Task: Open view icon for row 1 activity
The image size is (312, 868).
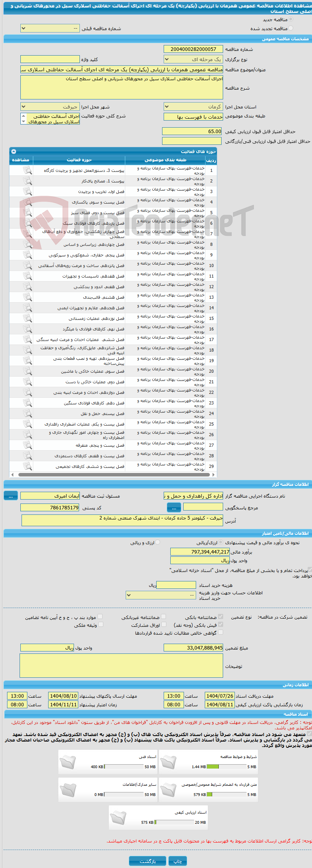Action: [27, 170]
